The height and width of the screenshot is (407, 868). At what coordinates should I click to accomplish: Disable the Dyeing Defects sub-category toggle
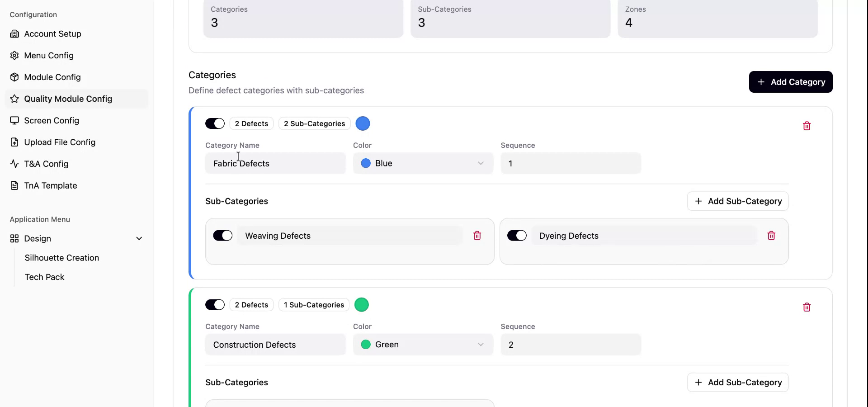(517, 236)
